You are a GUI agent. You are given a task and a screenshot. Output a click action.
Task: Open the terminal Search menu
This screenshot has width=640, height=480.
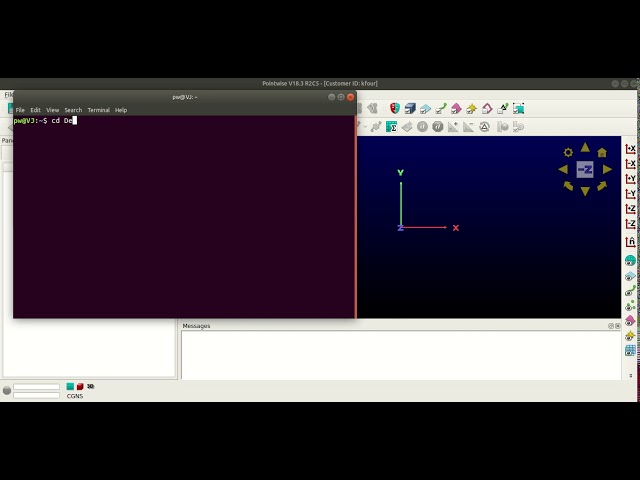[73, 110]
